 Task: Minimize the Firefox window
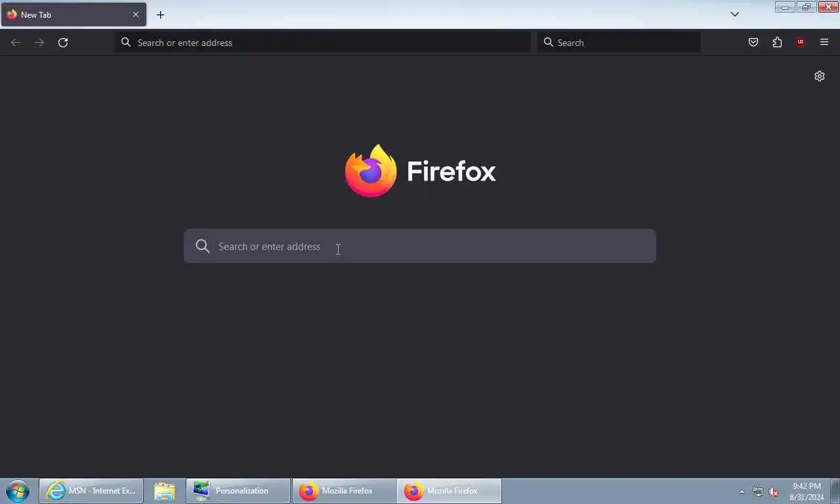pyautogui.click(x=785, y=7)
